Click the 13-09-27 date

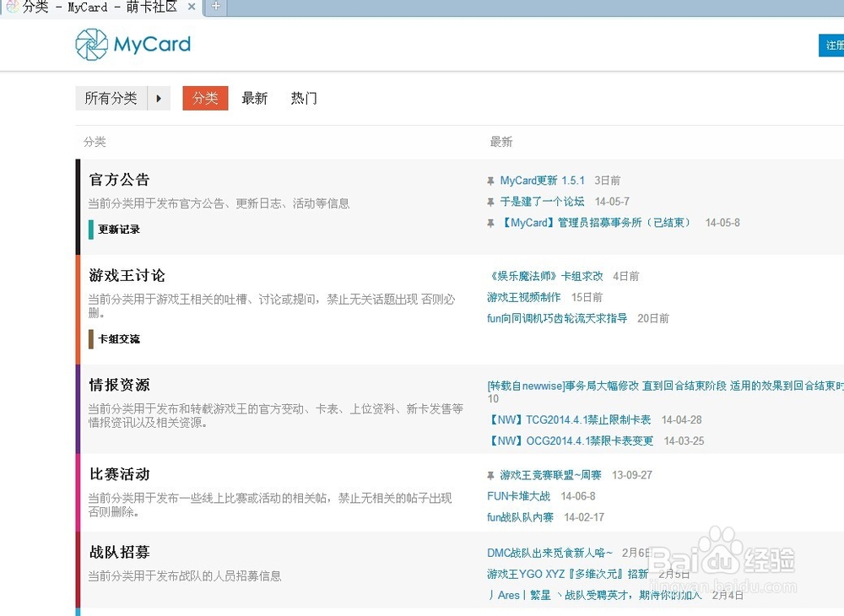click(x=632, y=475)
